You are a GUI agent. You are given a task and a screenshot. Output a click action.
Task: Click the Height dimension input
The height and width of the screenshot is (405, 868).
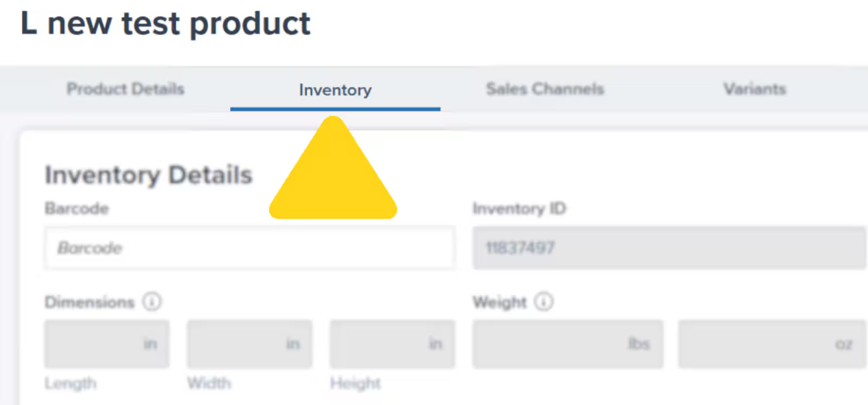(x=392, y=344)
